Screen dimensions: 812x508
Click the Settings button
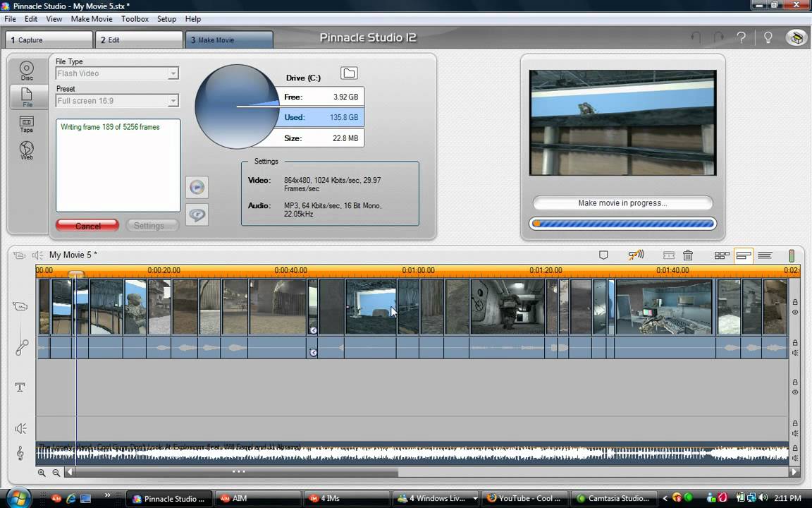[x=152, y=226]
